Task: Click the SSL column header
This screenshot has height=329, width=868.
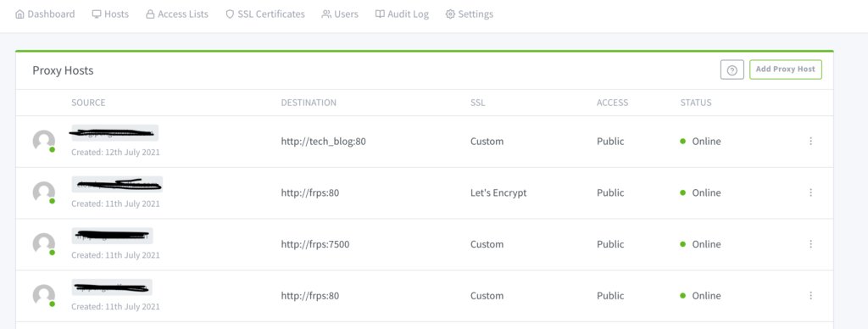Action: coord(478,103)
